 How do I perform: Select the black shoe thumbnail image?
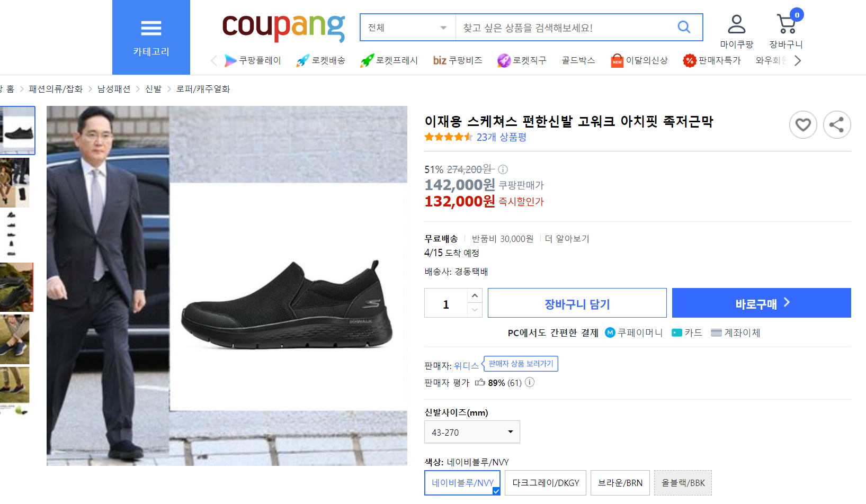tap(17, 130)
